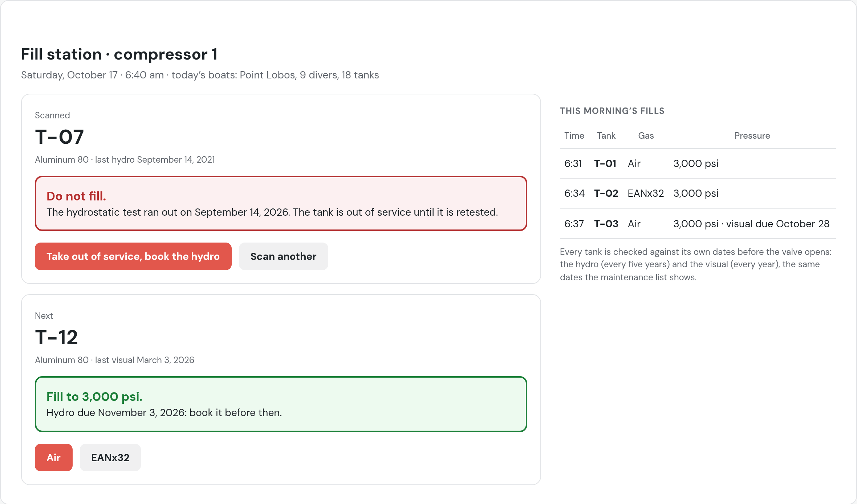Click the T-02 tank entry in fills

[x=606, y=193]
